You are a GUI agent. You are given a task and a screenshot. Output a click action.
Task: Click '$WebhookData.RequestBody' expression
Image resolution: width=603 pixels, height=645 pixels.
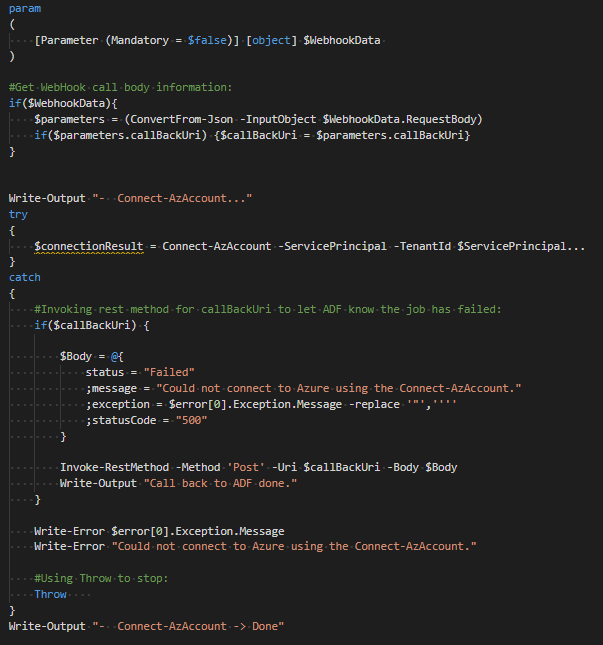tap(399, 119)
